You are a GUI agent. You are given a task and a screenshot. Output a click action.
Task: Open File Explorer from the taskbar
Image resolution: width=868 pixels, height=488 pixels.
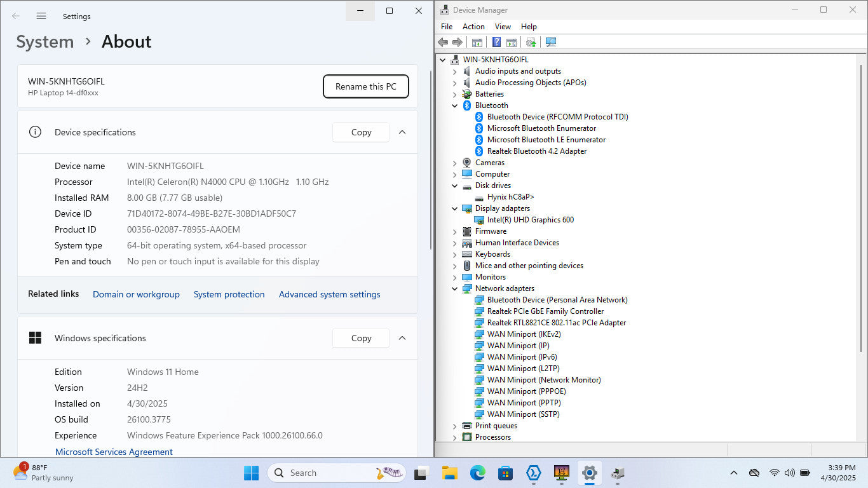(449, 473)
